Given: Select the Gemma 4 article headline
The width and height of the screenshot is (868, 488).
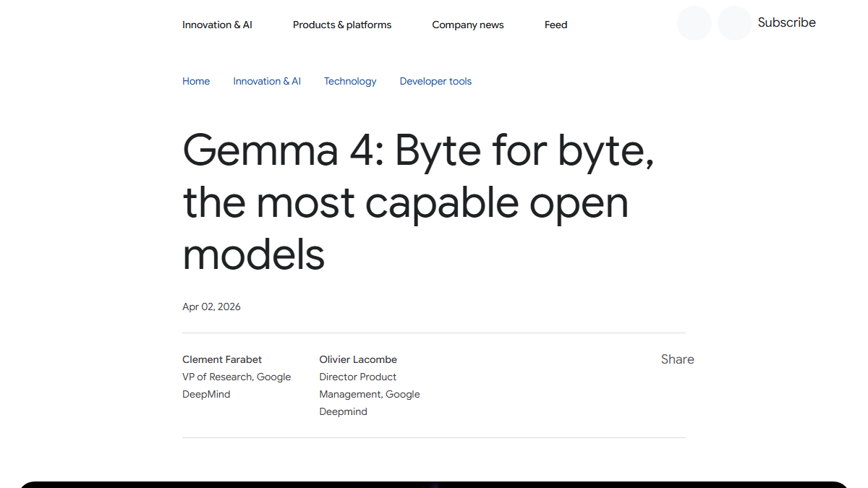Looking at the screenshot, I should click(x=418, y=202).
